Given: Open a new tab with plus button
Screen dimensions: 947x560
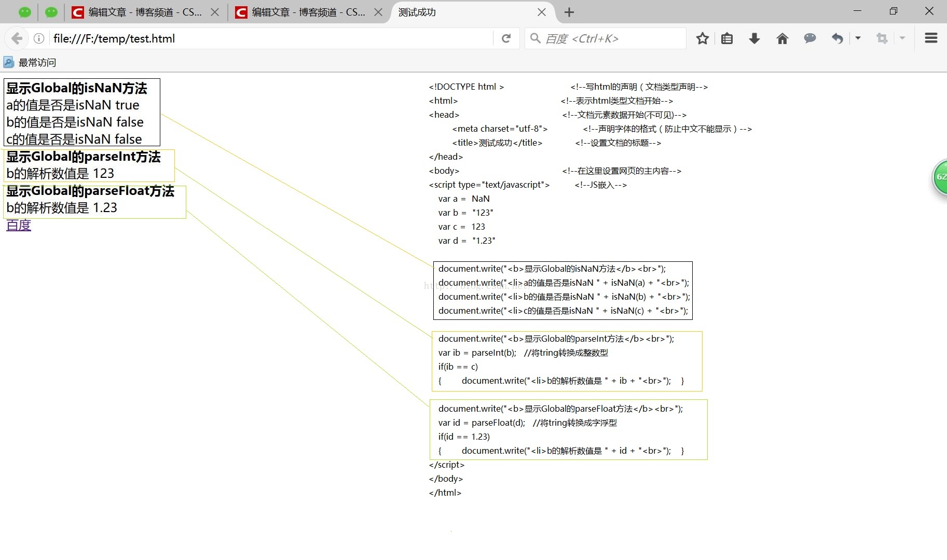Looking at the screenshot, I should pos(569,12).
